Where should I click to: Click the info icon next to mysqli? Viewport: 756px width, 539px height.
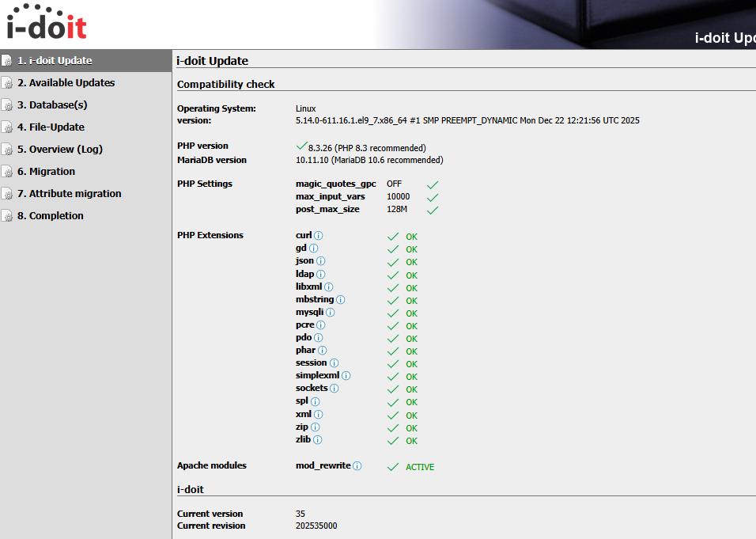[331, 313]
